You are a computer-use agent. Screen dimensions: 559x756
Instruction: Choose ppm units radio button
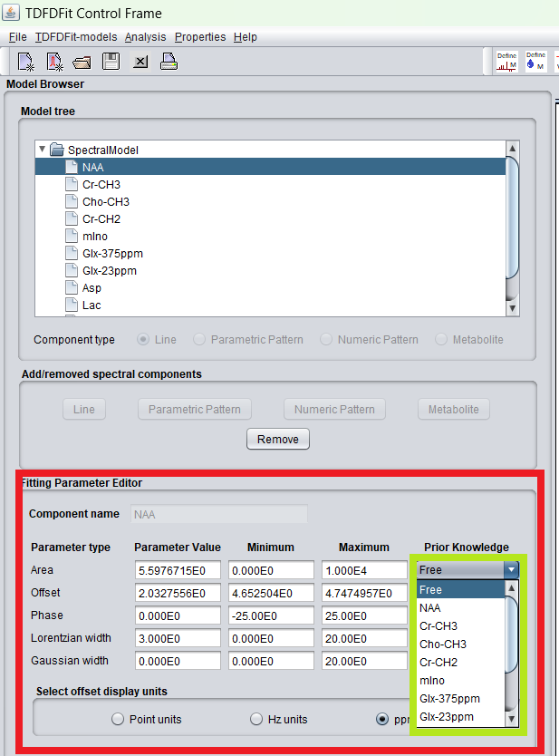[x=382, y=720]
